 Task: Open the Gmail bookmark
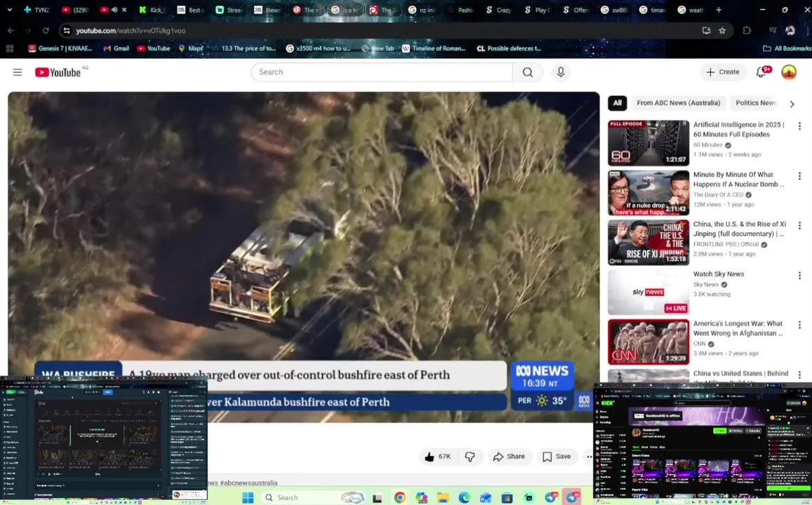point(116,48)
